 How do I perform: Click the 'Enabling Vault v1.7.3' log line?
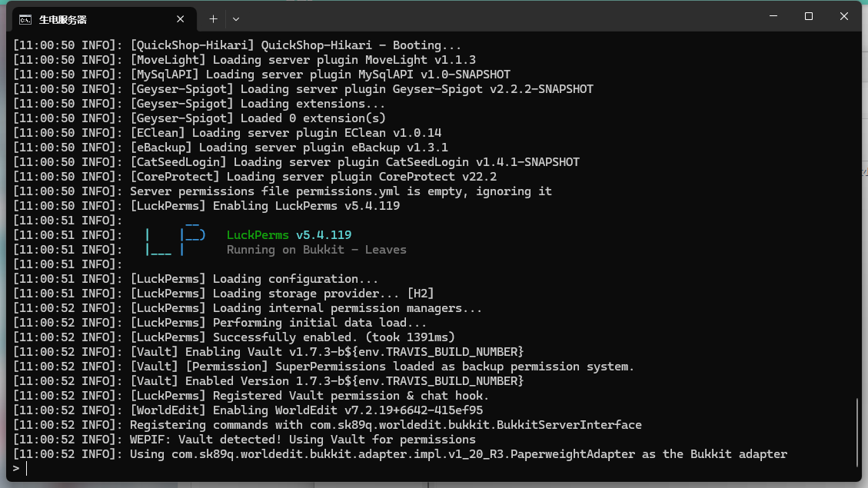pos(268,352)
